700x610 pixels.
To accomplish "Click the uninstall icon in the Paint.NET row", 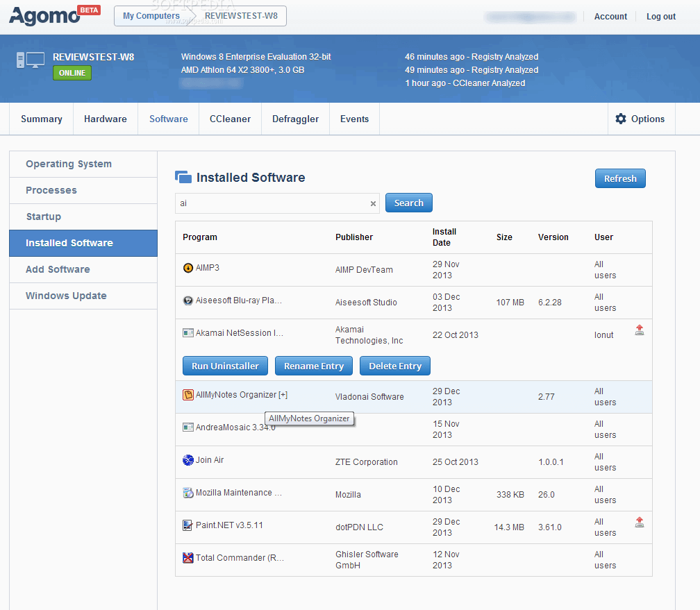I will 640,522.
